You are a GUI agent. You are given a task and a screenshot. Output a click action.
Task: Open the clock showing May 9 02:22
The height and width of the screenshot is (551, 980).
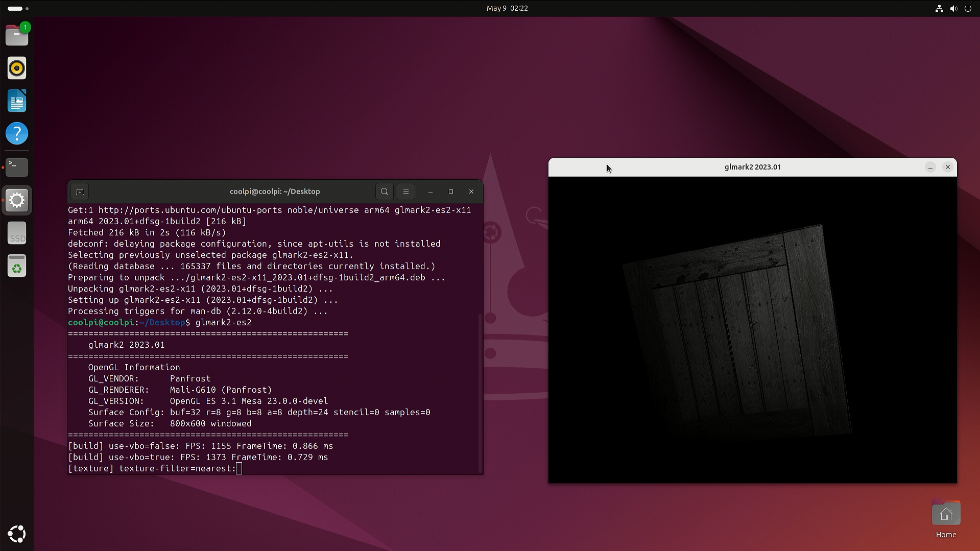tap(507, 8)
